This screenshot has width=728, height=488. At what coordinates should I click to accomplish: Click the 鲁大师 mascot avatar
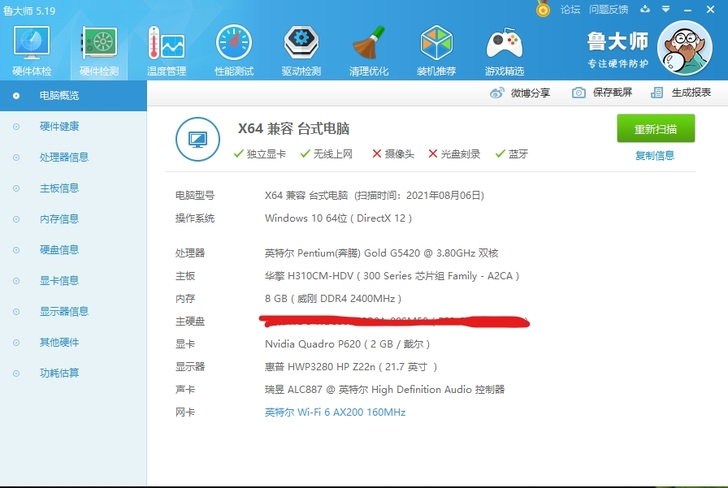tap(685, 48)
